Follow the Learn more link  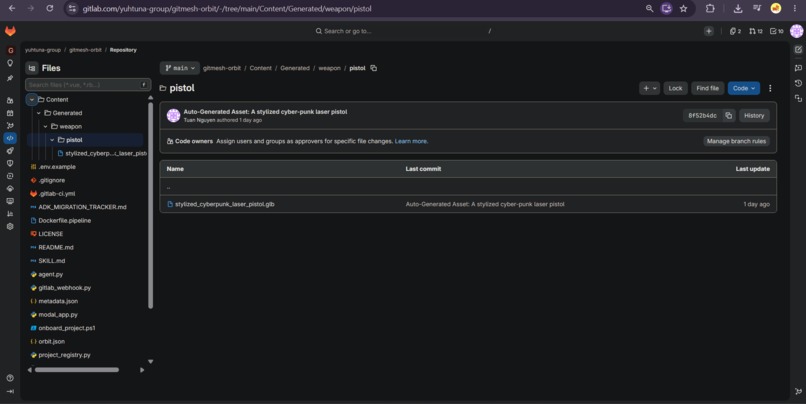click(x=411, y=141)
